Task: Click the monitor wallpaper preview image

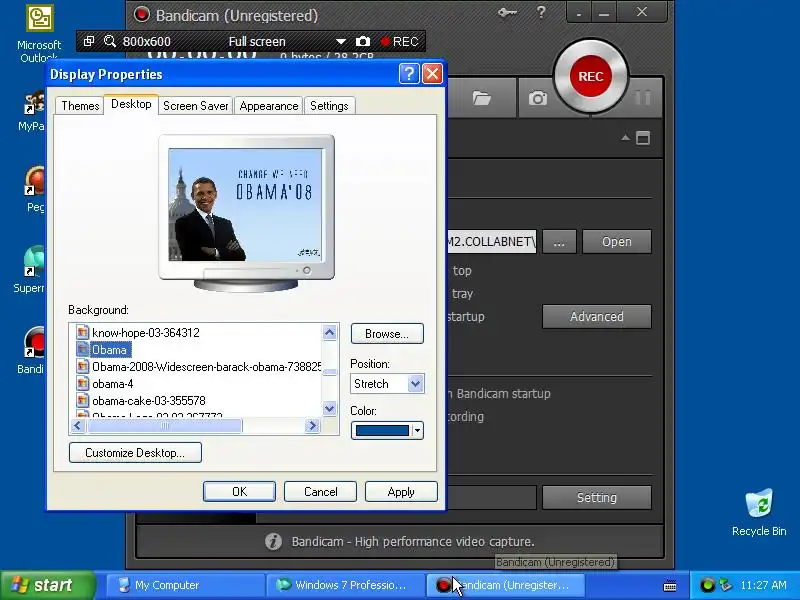Action: (x=246, y=205)
